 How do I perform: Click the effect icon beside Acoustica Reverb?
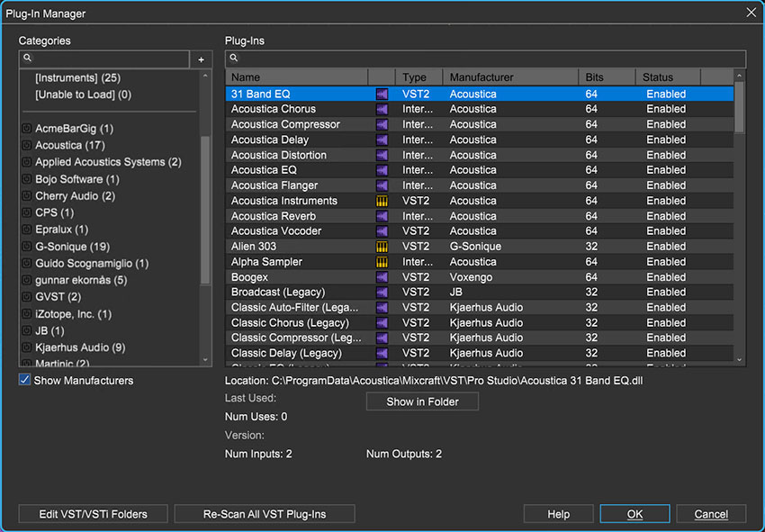[x=382, y=216]
